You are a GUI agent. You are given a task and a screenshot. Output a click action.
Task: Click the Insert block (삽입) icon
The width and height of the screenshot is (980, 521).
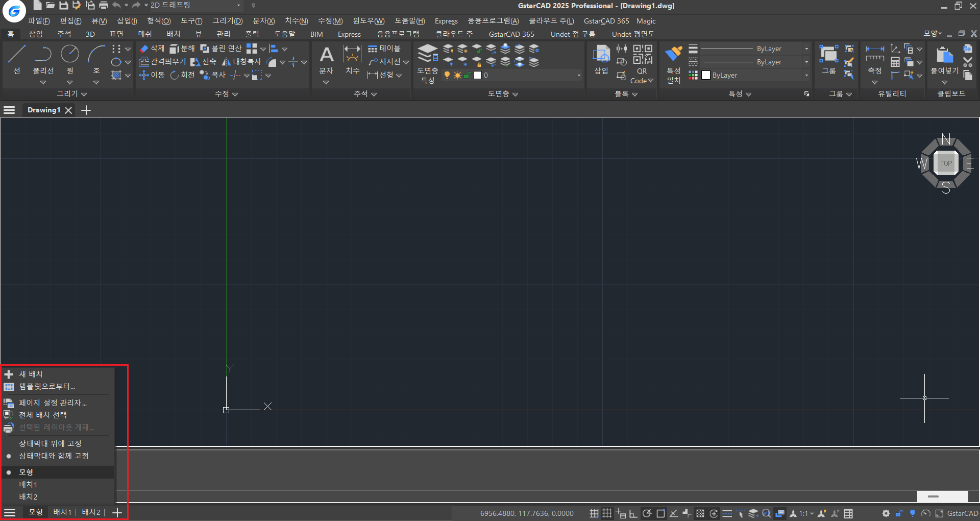tap(601, 60)
